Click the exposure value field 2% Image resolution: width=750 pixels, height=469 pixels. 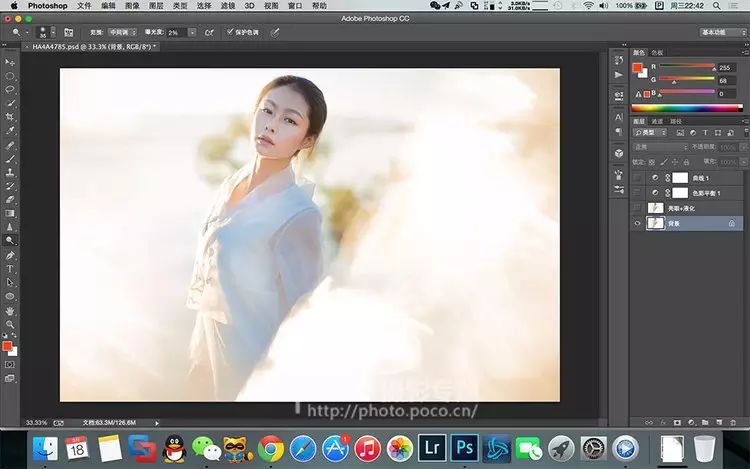coord(177,33)
